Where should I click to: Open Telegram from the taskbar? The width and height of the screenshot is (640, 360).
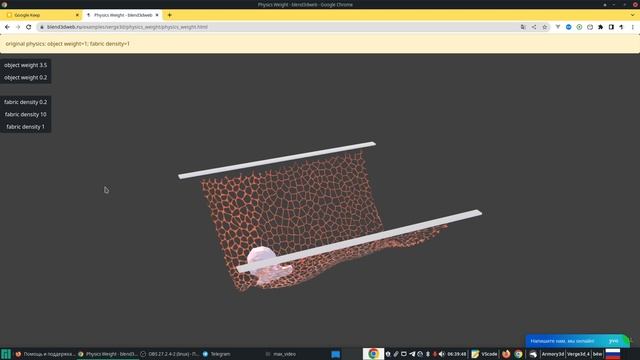(x=217, y=354)
